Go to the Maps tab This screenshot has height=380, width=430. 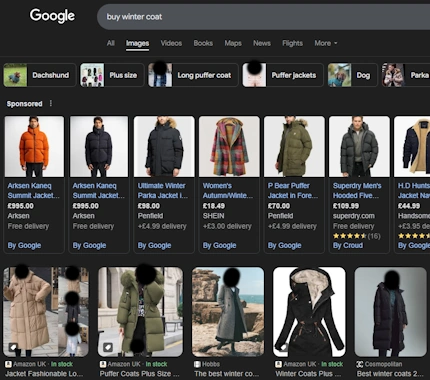pyautogui.click(x=233, y=43)
